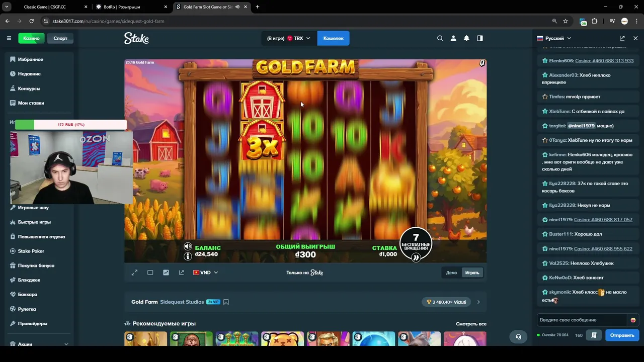Open Chrome profile avatar
The image size is (644, 362).
pyautogui.click(x=624, y=21)
